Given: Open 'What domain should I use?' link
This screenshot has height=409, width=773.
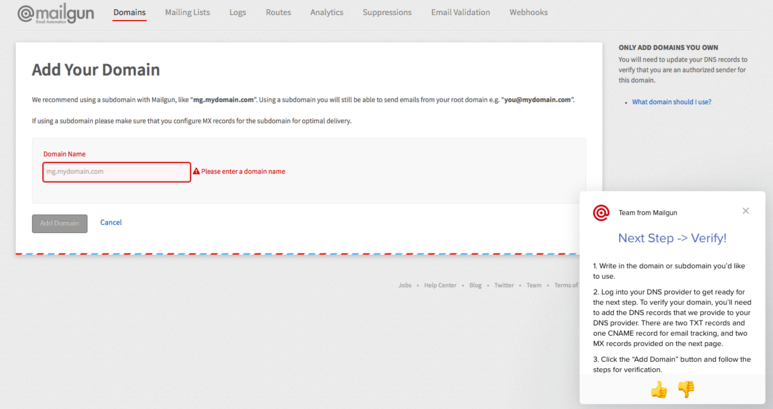Looking at the screenshot, I should [671, 102].
